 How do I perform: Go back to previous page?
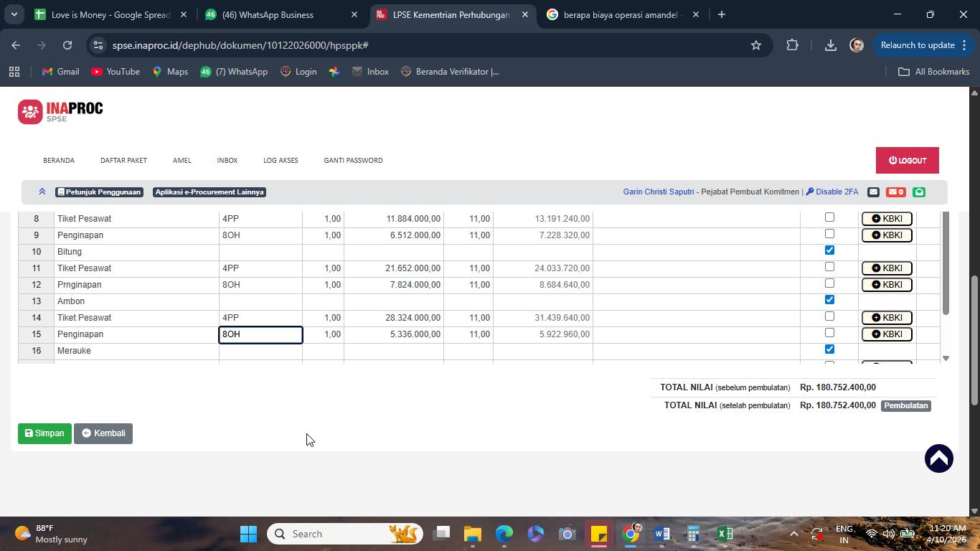(x=16, y=45)
